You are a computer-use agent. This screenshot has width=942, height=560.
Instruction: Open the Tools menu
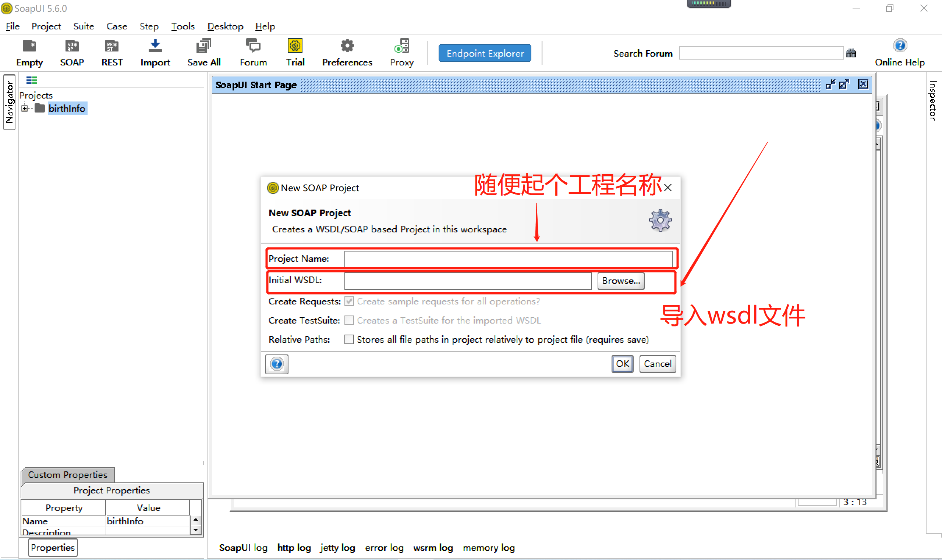[183, 26]
